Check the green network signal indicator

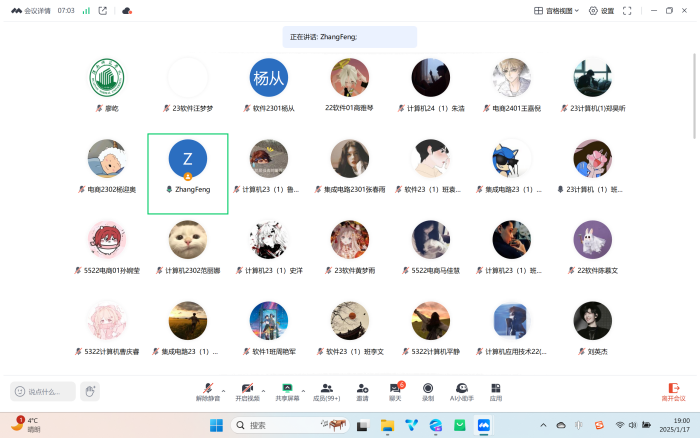86,11
